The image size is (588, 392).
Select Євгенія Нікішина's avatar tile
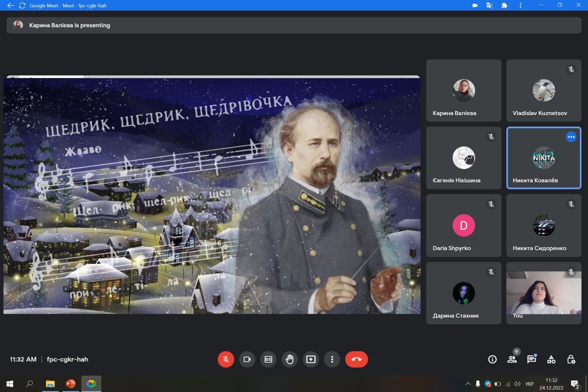point(464,158)
